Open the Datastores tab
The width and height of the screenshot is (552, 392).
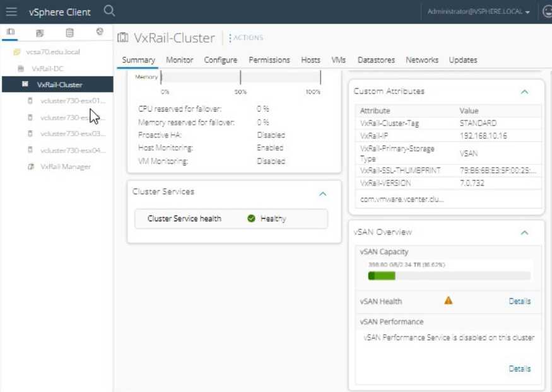(376, 60)
